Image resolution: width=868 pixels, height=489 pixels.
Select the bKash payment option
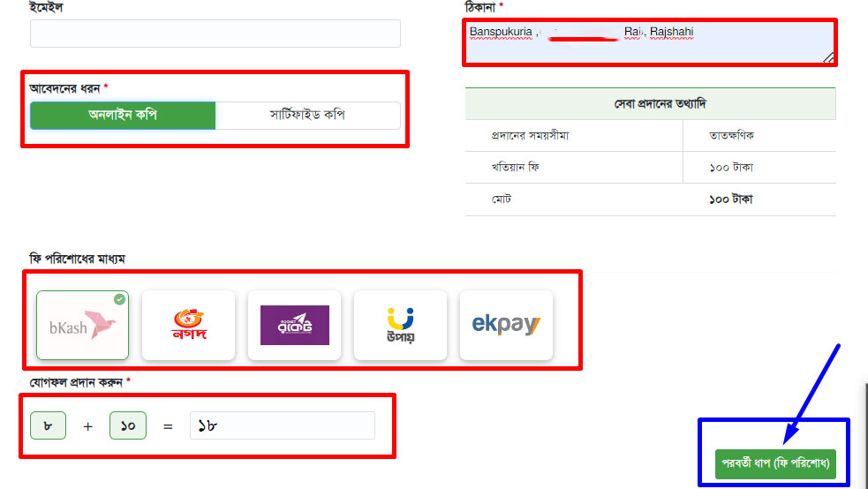coord(82,325)
